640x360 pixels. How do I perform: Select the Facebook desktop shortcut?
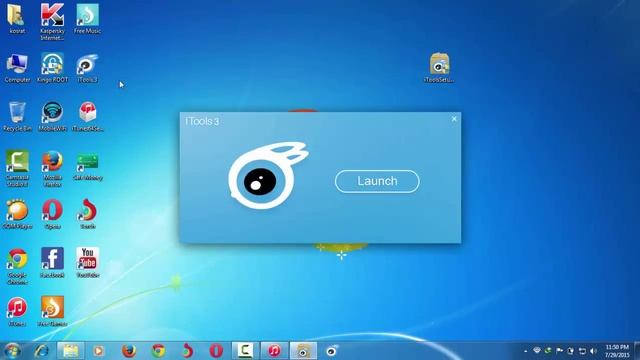52,263
